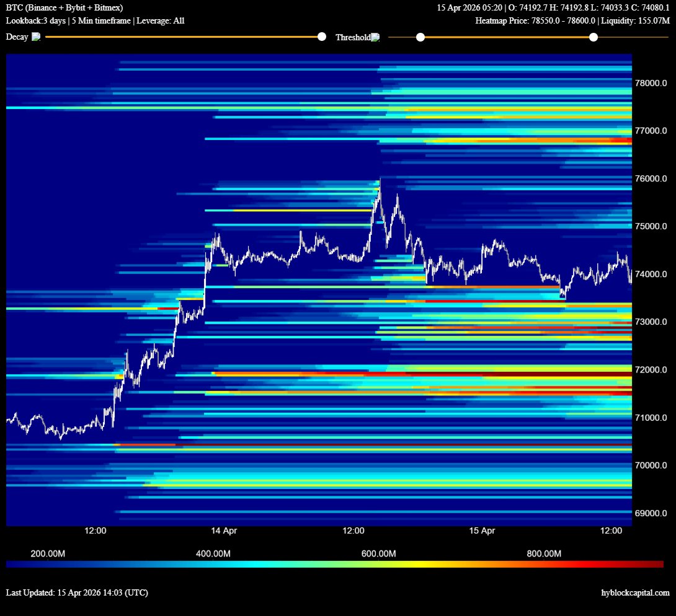Click the info icon next to Decay
676x616 pixels.
36,37
